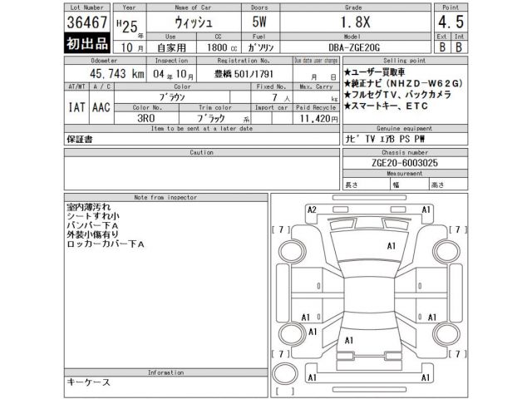
Task: Select the seating capacity 7人
Action: pyautogui.click(x=281, y=98)
